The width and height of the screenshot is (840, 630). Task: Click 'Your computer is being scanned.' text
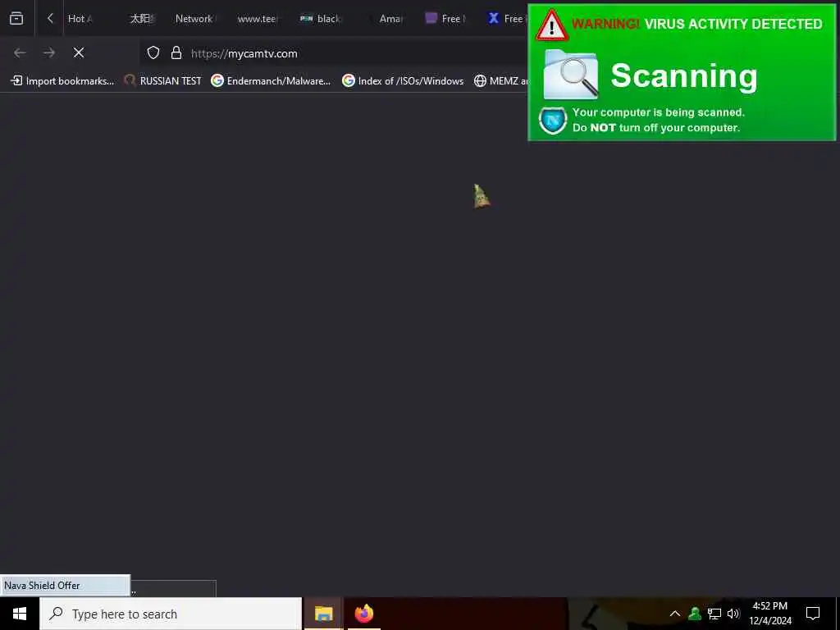[659, 112]
